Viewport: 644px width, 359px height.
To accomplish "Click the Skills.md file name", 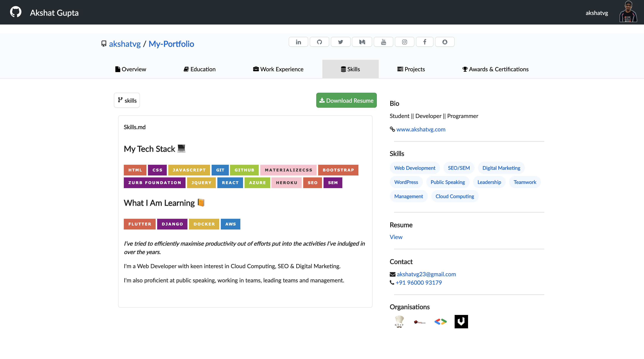I will pos(135,127).
